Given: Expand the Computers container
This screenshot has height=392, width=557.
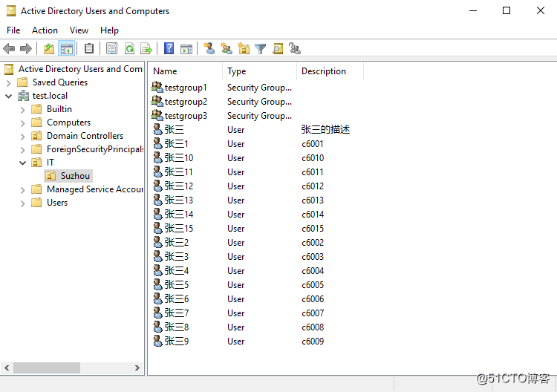Looking at the screenshot, I should (x=23, y=123).
